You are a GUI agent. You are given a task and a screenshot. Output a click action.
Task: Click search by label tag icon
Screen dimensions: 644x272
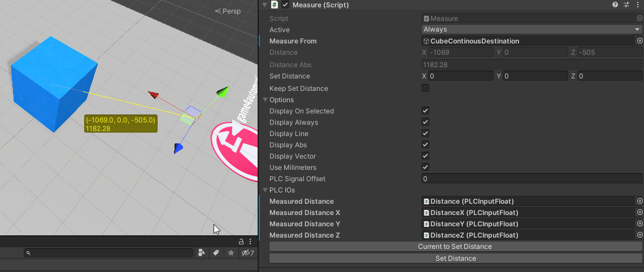(x=216, y=253)
